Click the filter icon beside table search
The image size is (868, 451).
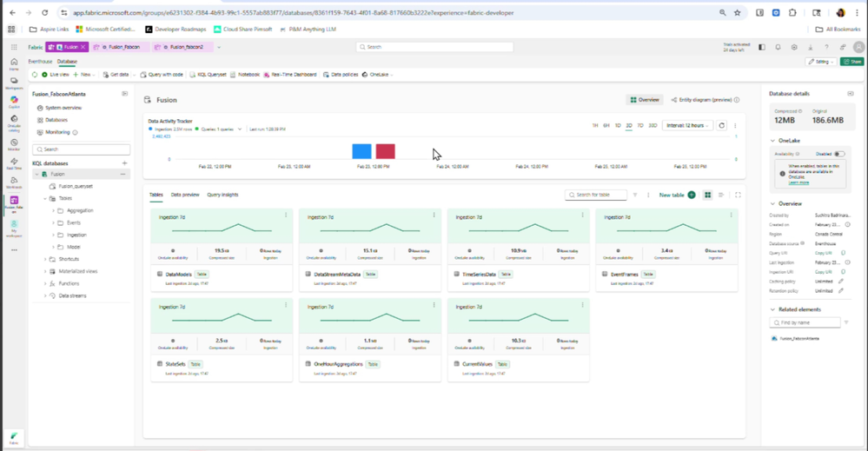pos(635,195)
